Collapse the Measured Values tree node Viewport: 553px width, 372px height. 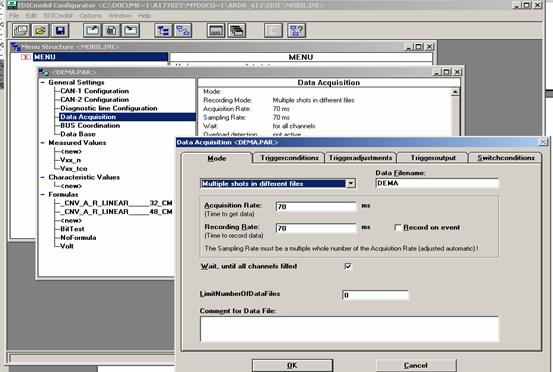click(43, 143)
